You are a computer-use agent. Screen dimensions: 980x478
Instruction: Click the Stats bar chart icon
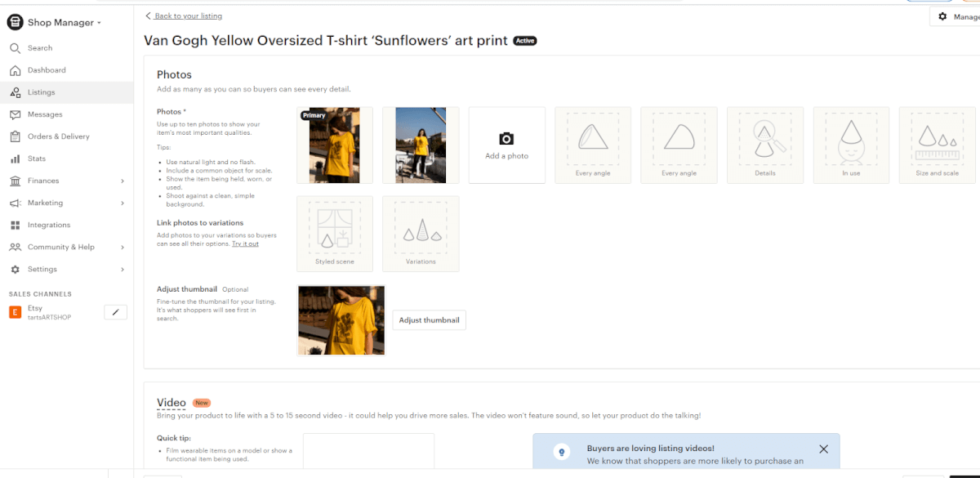[x=15, y=159]
